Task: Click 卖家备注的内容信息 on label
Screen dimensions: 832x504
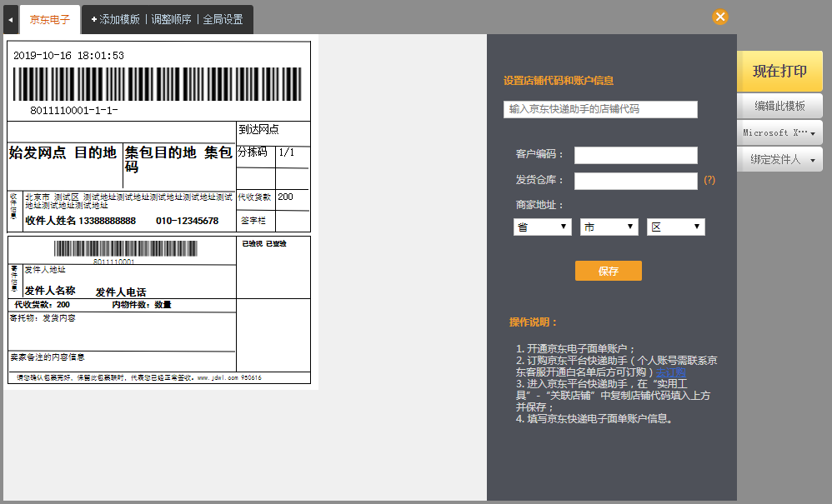Action: [48, 357]
